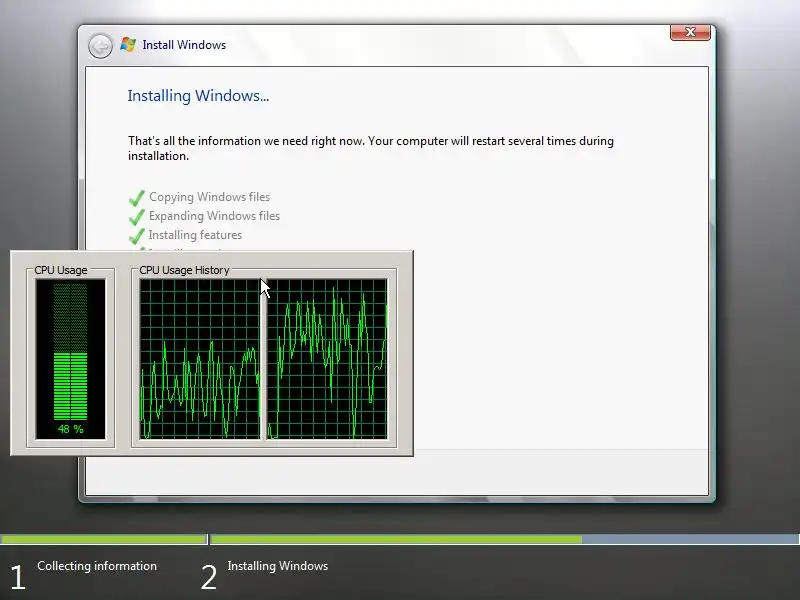Click the CPU Usage bar meter
Viewport: 800px width, 600px height.
tap(70, 359)
